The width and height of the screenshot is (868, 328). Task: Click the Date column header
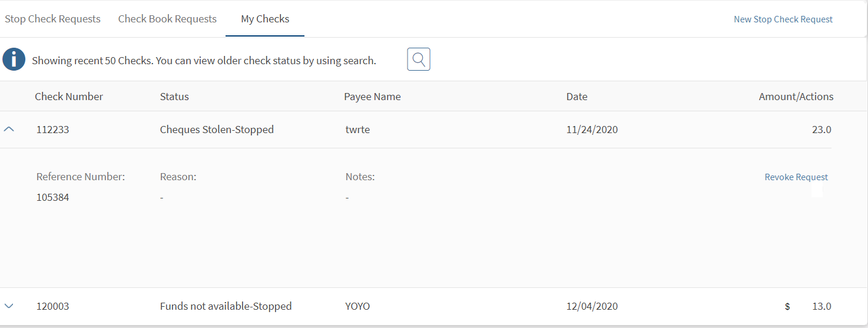(577, 97)
